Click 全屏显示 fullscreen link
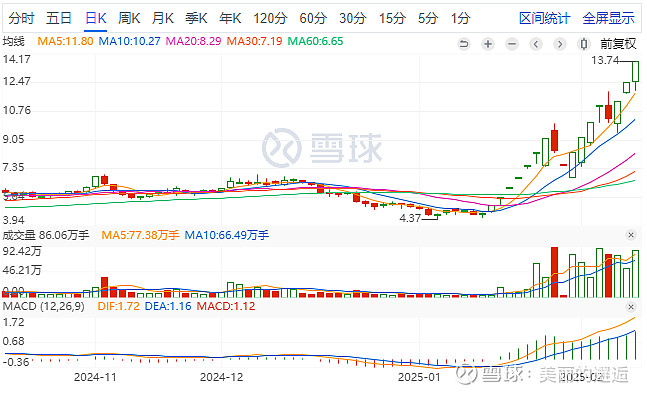The height and width of the screenshot is (394, 647). click(609, 18)
